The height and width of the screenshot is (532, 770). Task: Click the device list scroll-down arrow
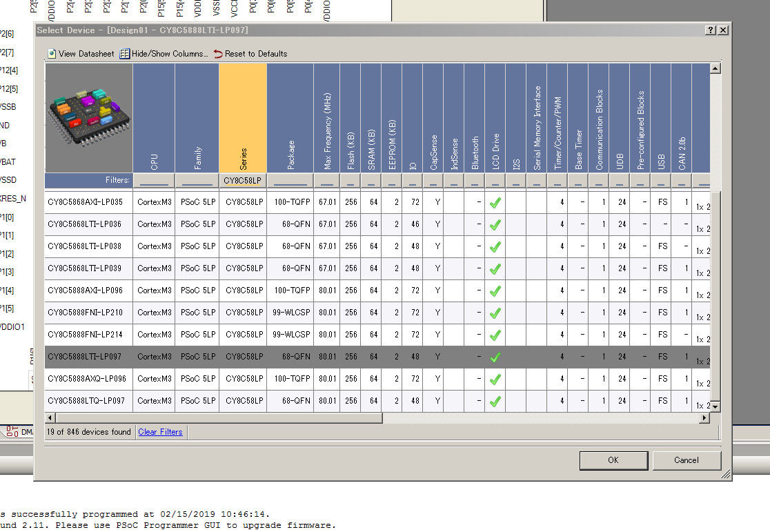(x=715, y=406)
